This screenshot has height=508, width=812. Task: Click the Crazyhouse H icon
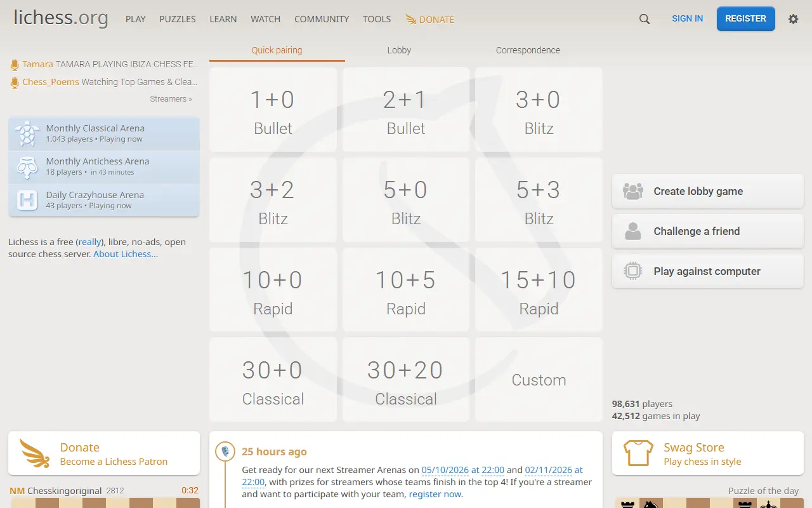(x=27, y=200)
